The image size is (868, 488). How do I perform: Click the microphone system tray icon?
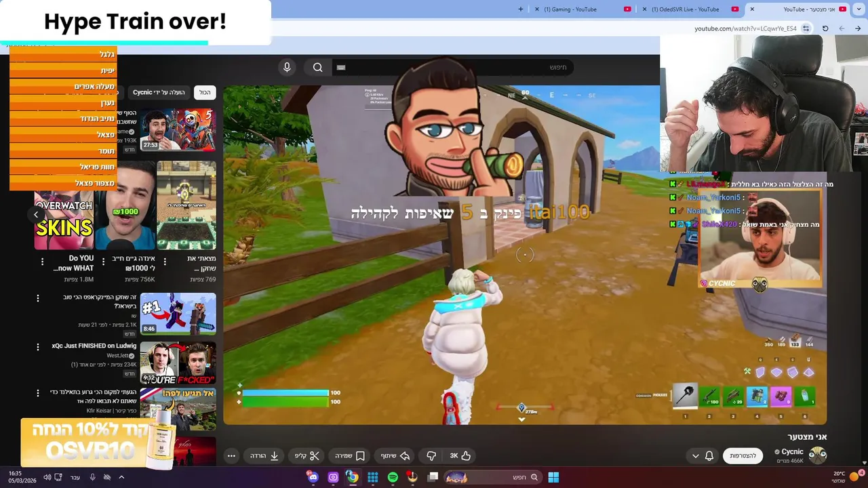click(92, 477)
